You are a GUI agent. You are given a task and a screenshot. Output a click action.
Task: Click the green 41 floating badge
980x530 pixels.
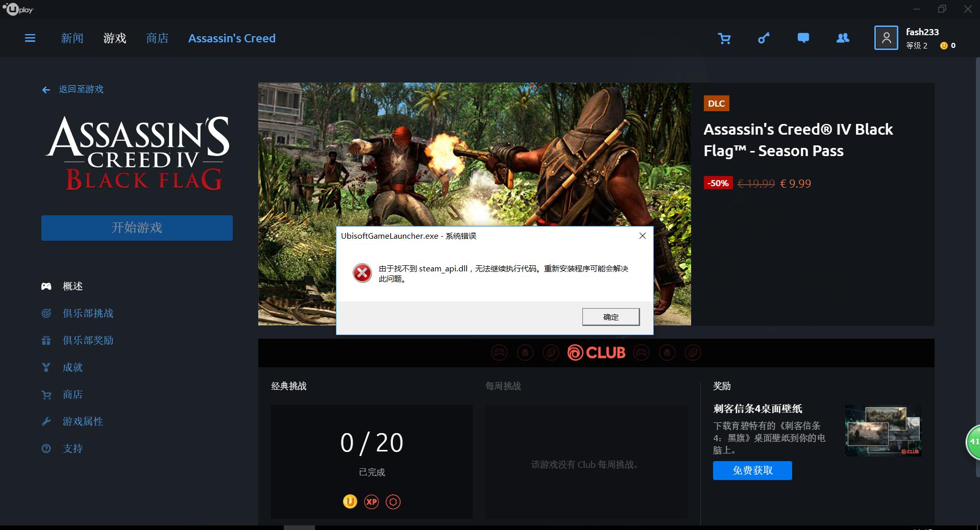click(x=973, y=442)
